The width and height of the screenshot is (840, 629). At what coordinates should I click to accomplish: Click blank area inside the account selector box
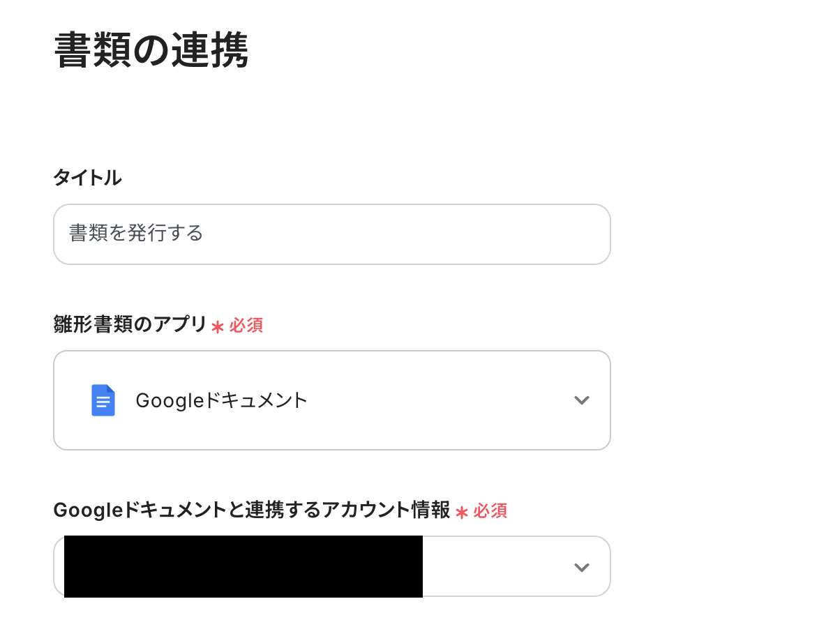tap(495, 567)
